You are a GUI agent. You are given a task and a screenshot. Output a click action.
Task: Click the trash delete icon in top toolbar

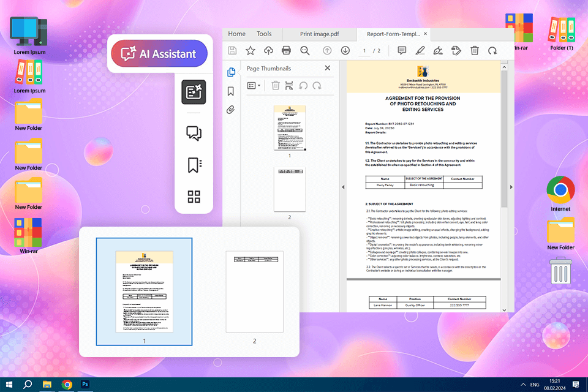point(474,51)
